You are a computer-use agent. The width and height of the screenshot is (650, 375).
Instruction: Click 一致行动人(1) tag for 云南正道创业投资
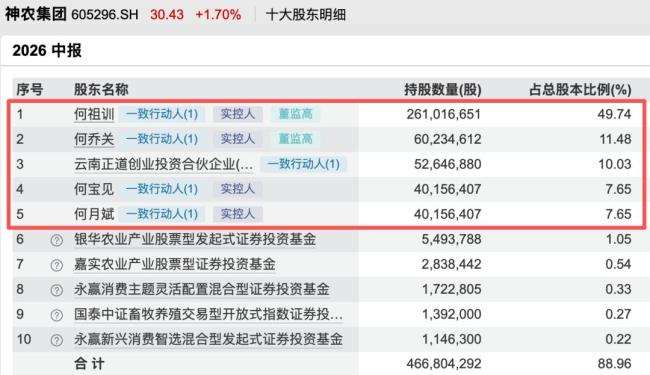(303, 164)
